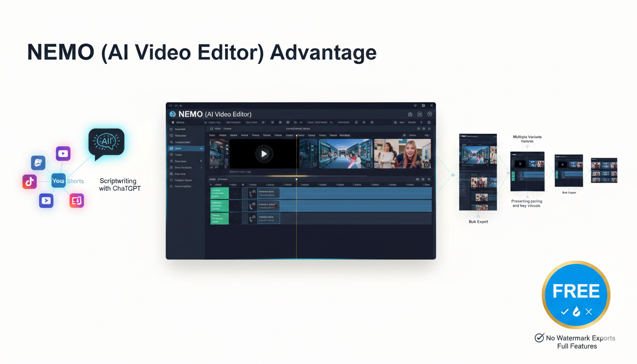Open the thumbnail showing two women
Screen dimensions: 637x364
(402, 154)
